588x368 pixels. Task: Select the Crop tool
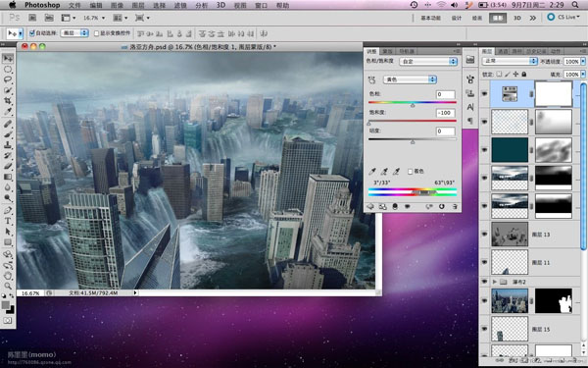pyautogui.click(x=8, y=101)
